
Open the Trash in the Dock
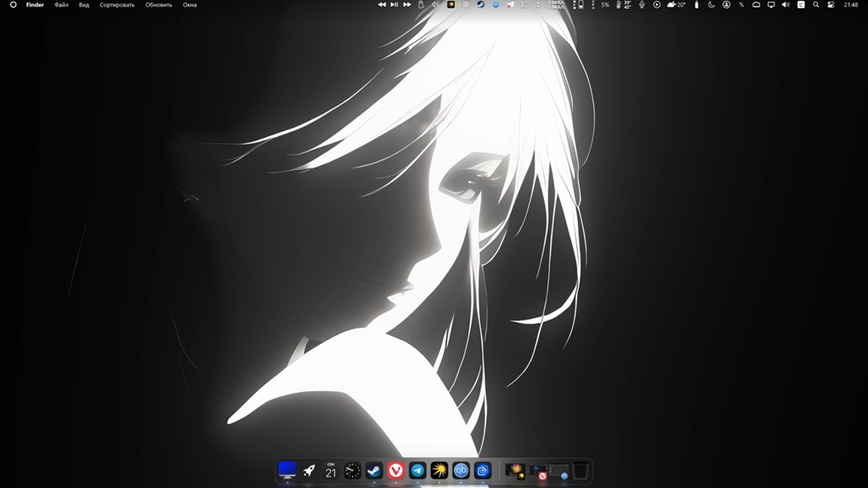pyautogui.click(x=580, y=471)
